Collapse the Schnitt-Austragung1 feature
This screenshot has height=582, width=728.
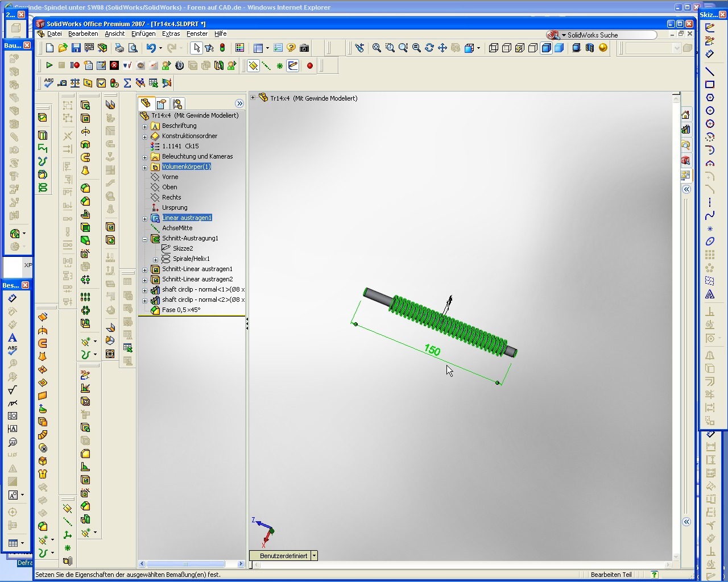point(144,239)
